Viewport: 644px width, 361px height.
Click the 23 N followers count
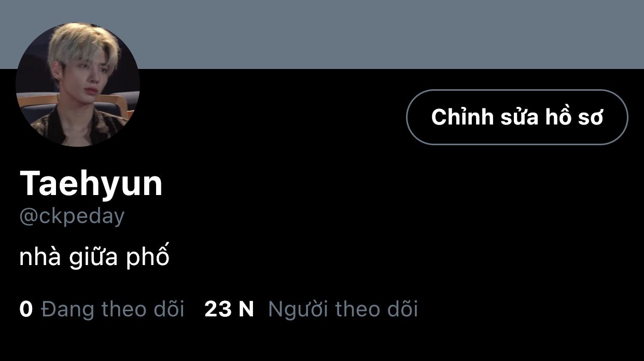(x=229, y=309)
